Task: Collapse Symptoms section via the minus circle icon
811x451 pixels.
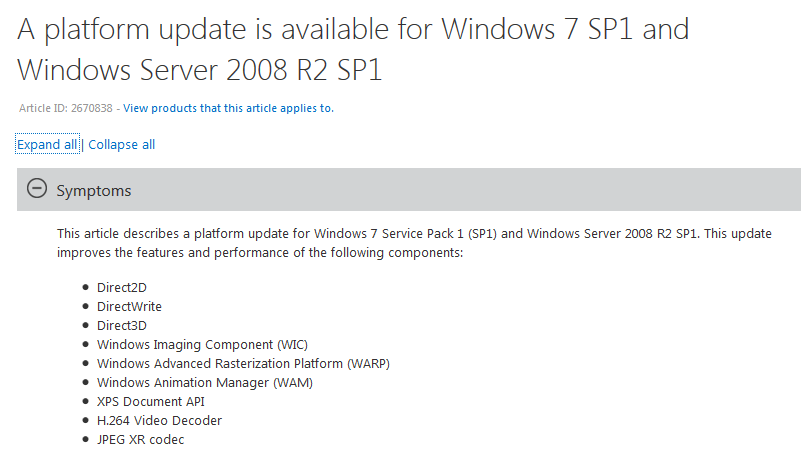Action: pyautogui.click(x=37, y=188)
